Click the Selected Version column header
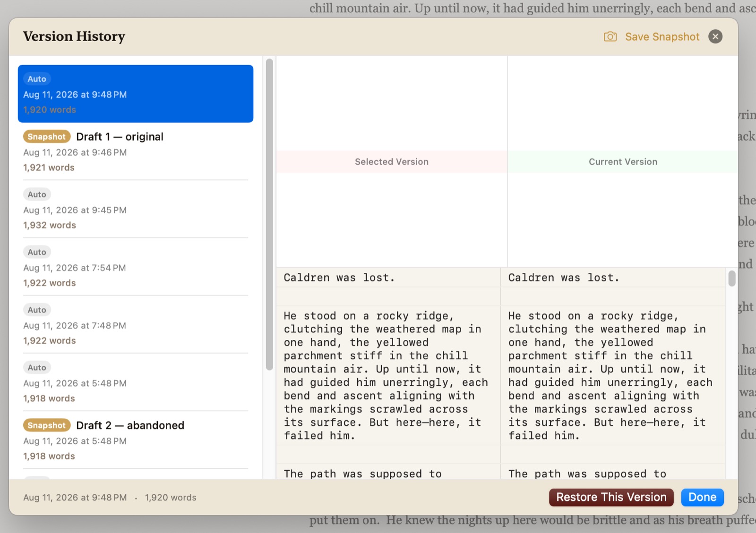The width and height of the screenshot is (756, 533). [x=392, y=161]
